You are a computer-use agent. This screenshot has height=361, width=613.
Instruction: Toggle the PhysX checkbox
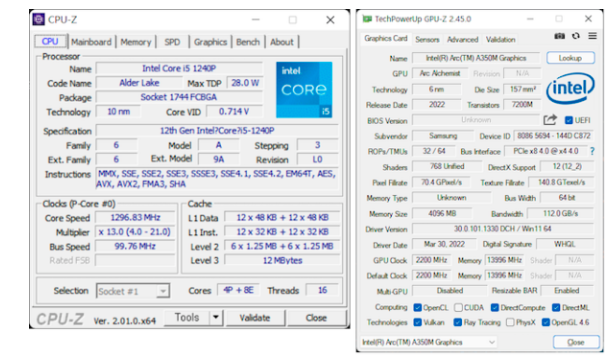[509, 322]
